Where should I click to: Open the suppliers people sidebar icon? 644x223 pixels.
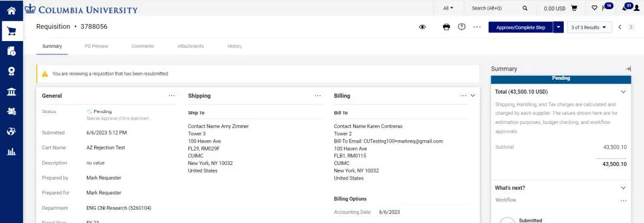(11, 111)
